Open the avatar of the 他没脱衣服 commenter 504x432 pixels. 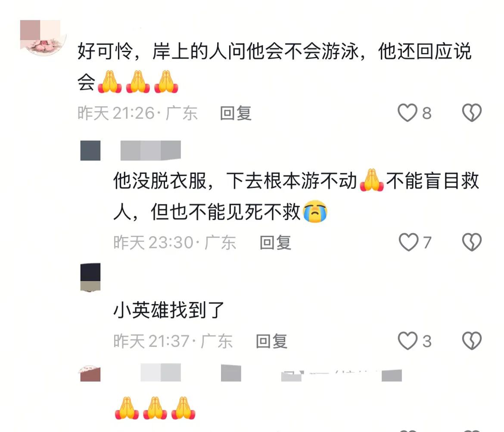pos(90,151)
